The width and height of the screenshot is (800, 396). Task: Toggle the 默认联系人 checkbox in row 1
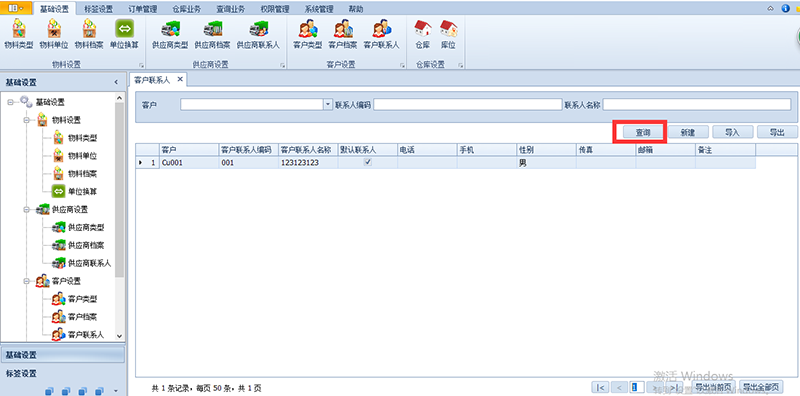367,162
